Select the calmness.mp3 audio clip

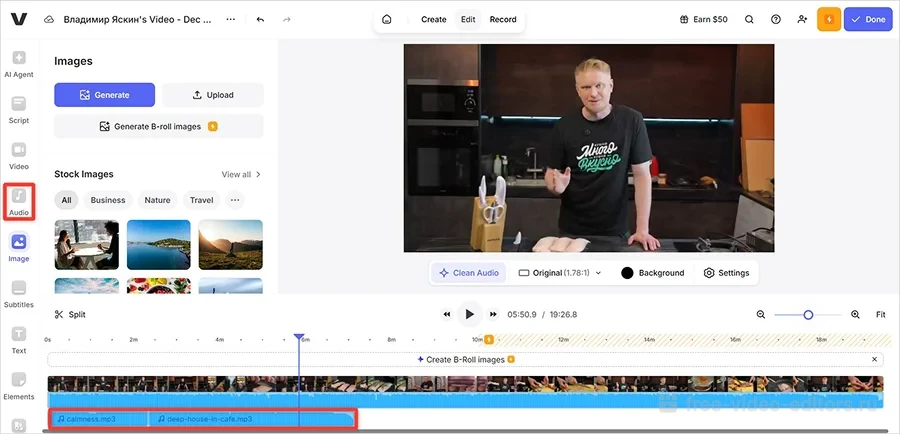pos(99,419)
